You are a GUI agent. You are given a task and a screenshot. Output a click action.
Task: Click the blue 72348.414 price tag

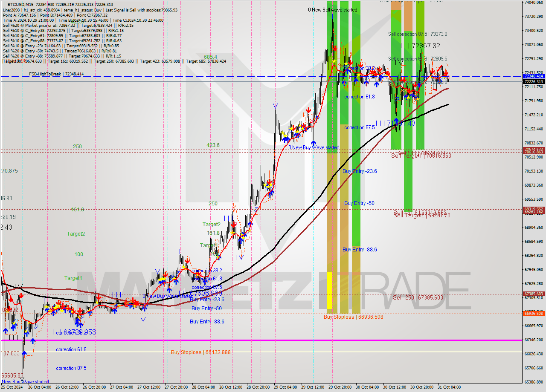click(534, 76)
